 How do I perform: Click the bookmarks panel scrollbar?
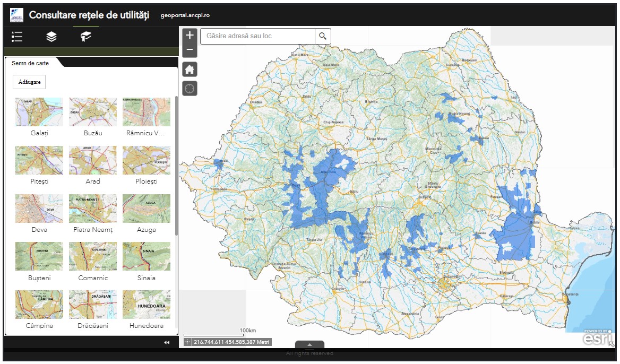point(176,165)
